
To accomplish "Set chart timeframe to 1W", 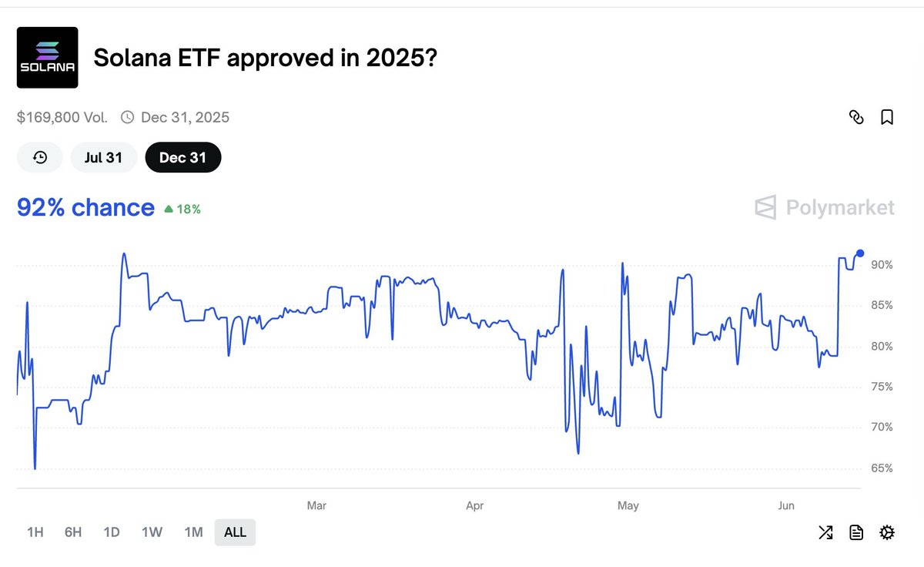I will [x=152, y=532].
